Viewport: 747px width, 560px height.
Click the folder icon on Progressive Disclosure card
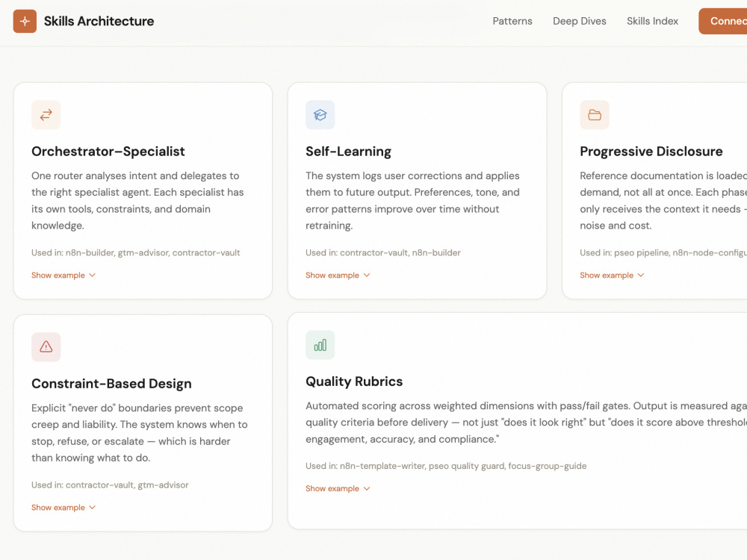click(595, 115)
